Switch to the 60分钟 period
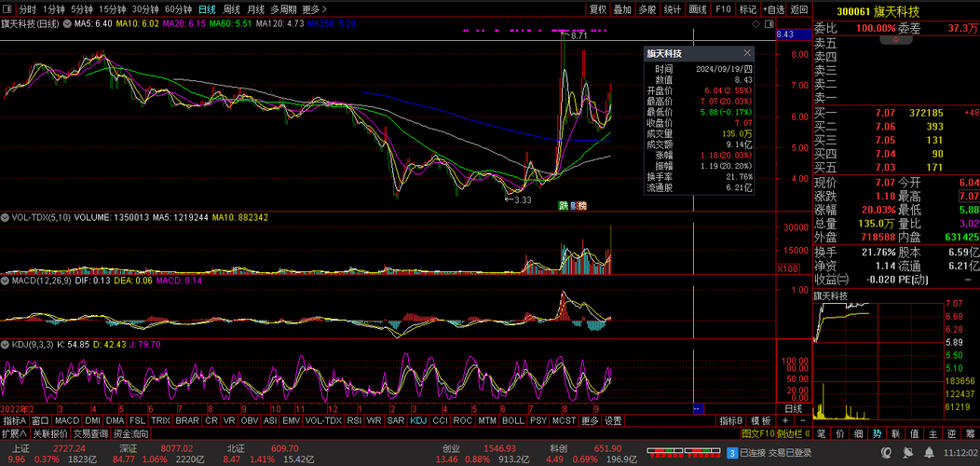 tap(178, 9)
